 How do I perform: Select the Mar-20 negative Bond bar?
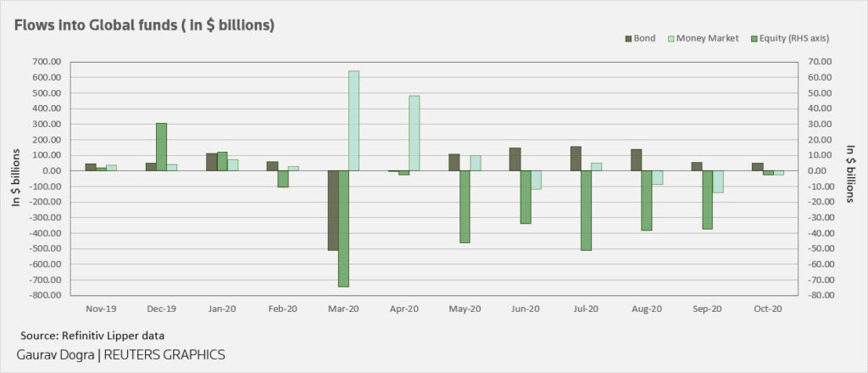[x=333, y=210]
